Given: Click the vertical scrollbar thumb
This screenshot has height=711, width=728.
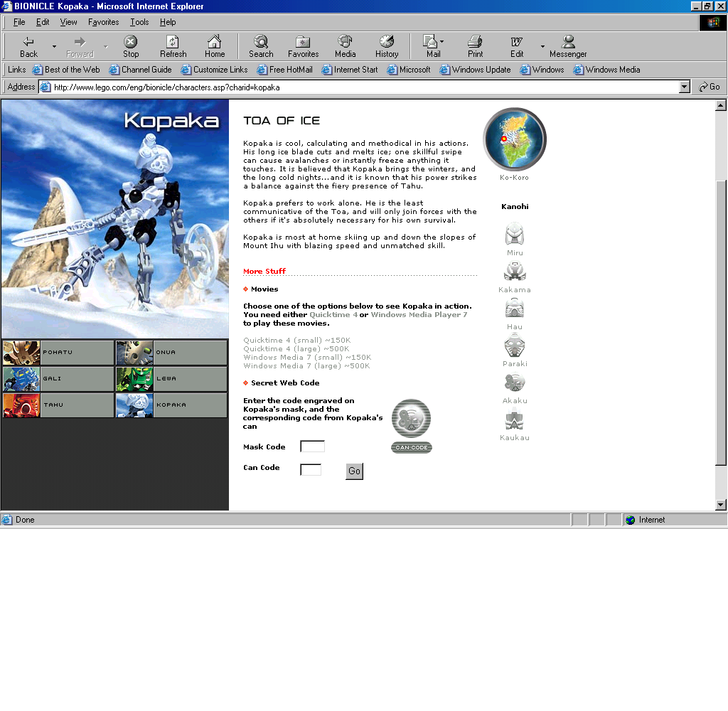Looking at the screenshot, I should tap(721, 321).
